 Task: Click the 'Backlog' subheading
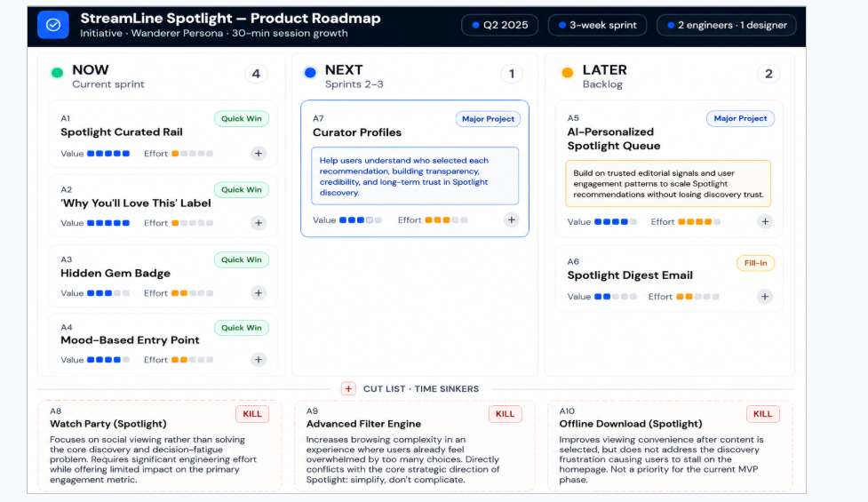pos(602,84)
